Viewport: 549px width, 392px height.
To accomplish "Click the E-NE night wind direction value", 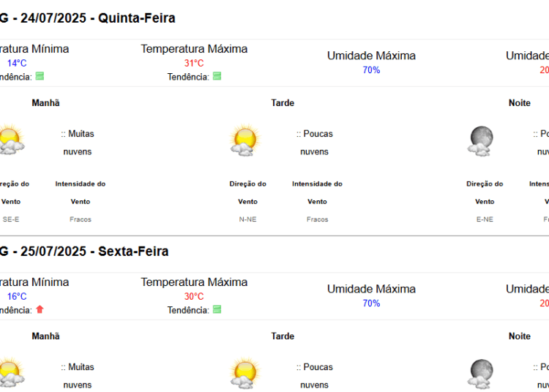I will (485, 219).
